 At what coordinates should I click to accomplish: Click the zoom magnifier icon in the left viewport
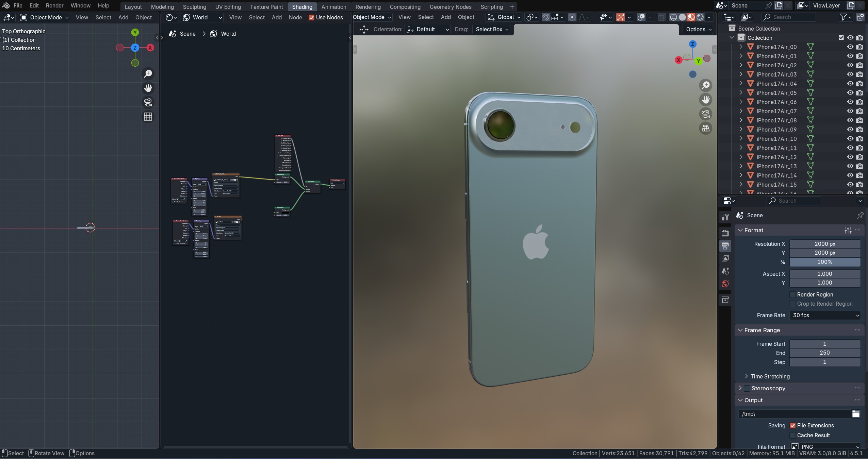(x=148, y=74)
